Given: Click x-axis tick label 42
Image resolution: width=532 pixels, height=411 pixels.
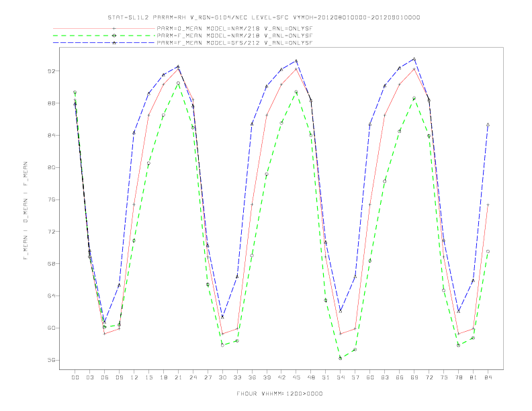Looking at the screenshot, I should click(x=281, y=377).
